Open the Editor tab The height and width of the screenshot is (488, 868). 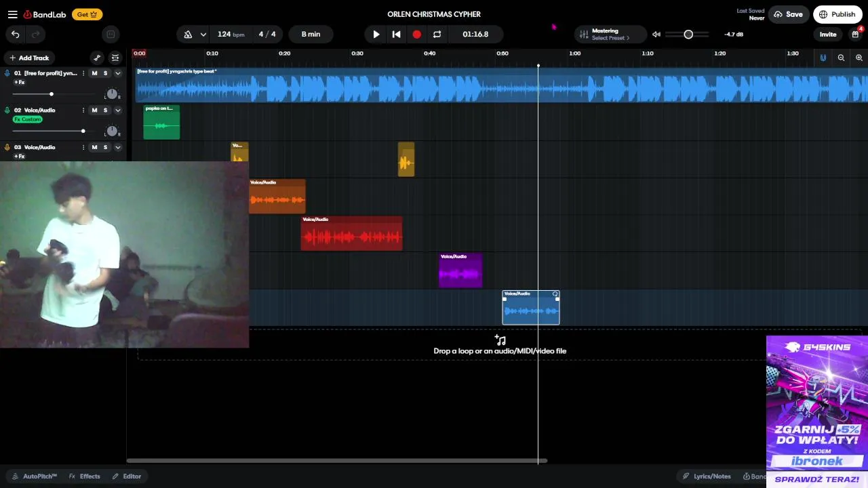(x=127, y=476)
